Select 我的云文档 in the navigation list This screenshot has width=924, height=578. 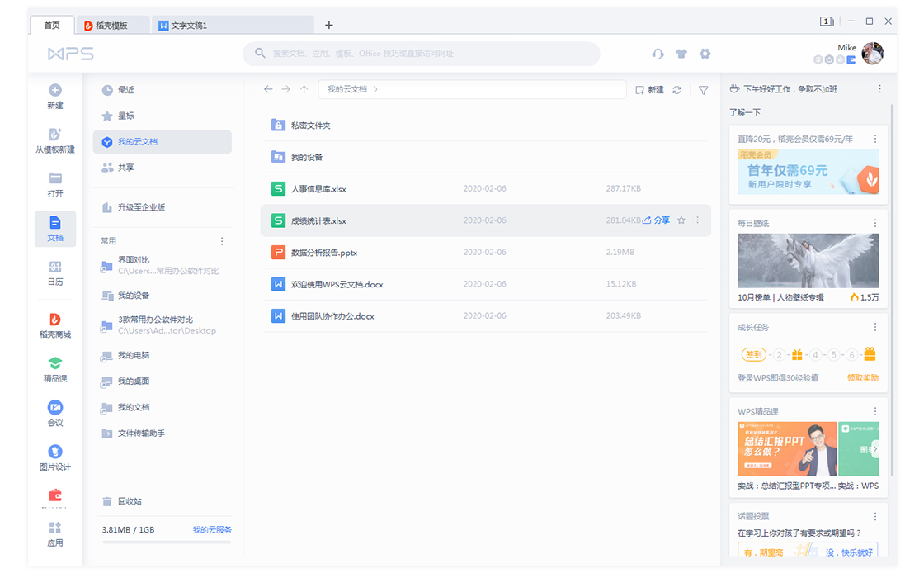coord(162,141)
